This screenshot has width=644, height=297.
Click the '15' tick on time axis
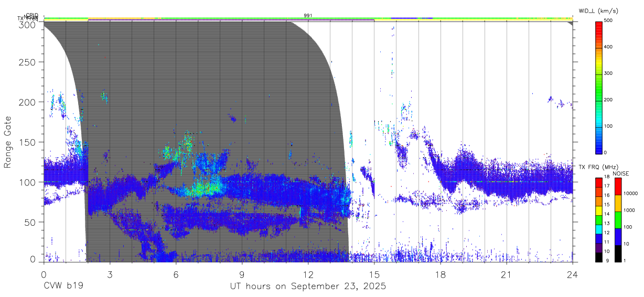click(x=374, y=274)
